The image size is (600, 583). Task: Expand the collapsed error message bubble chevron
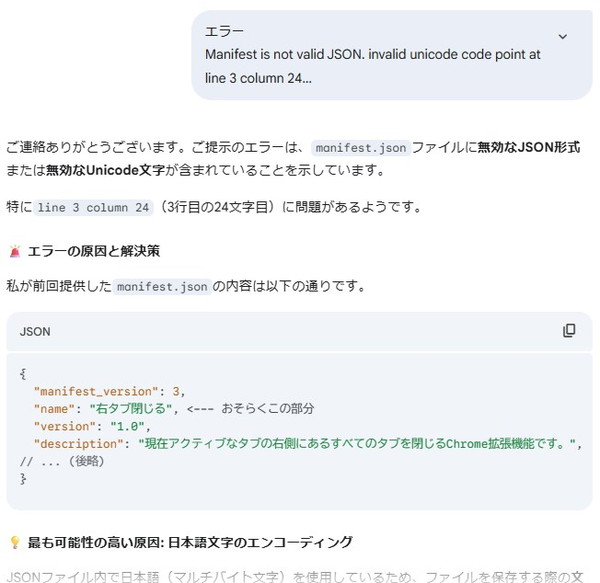[562, 36]
